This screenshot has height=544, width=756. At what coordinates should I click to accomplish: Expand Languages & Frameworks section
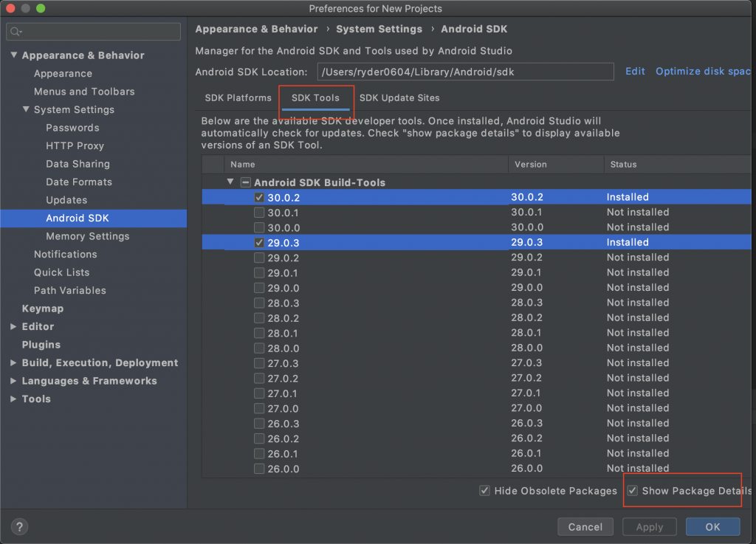coord(13,381)
